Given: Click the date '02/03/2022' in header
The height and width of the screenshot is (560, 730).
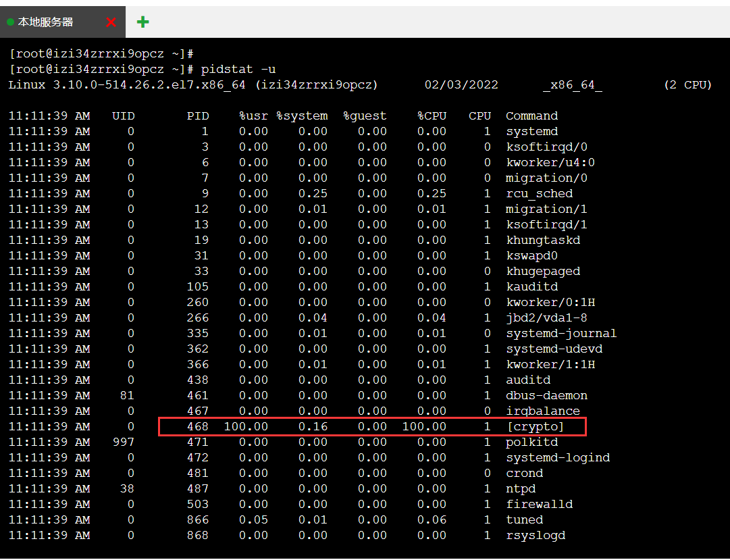Looking at the screenshot, I should (x=461, y=85).
